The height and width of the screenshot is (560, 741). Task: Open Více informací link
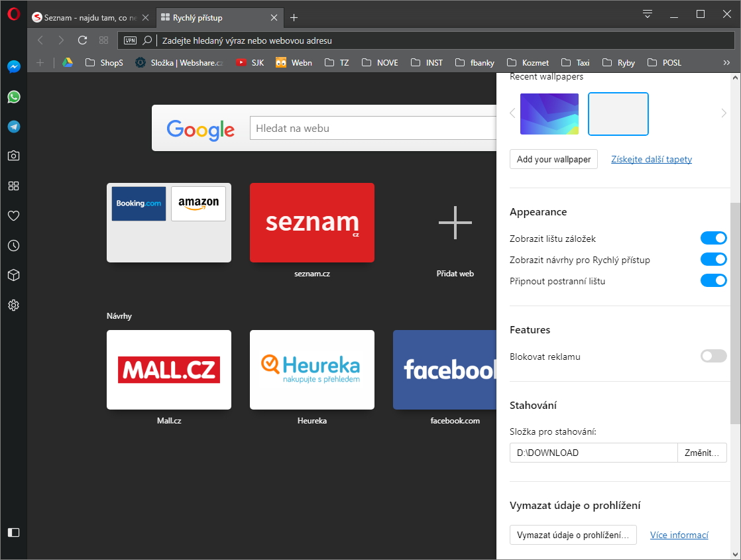[679, 535]
